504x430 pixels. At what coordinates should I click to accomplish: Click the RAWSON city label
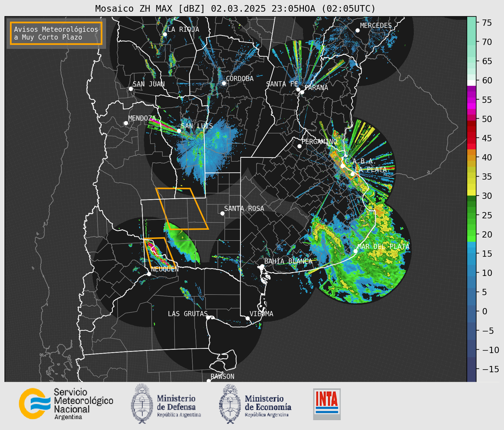click(x=223, y=376)
